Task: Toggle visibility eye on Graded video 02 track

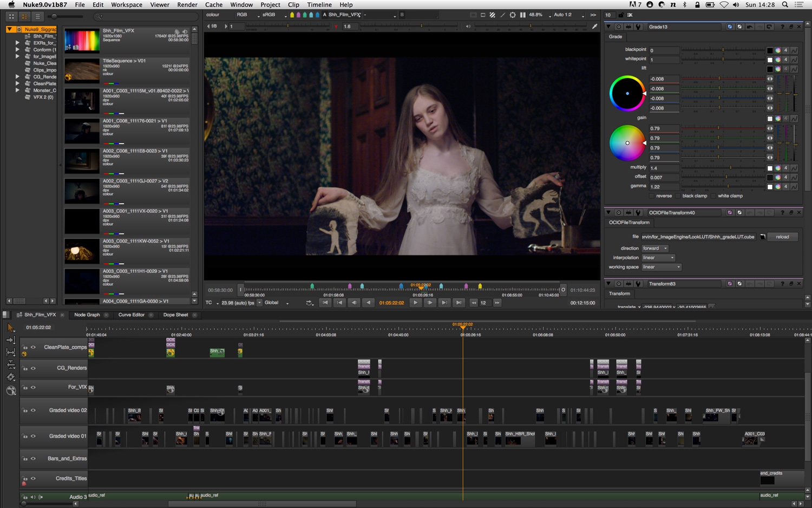Action: point(33,411)
